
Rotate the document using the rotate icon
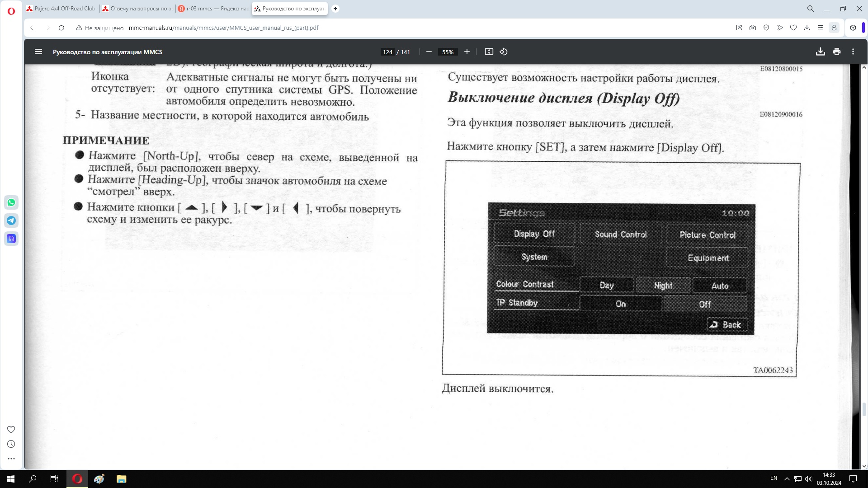click(504, 52)
